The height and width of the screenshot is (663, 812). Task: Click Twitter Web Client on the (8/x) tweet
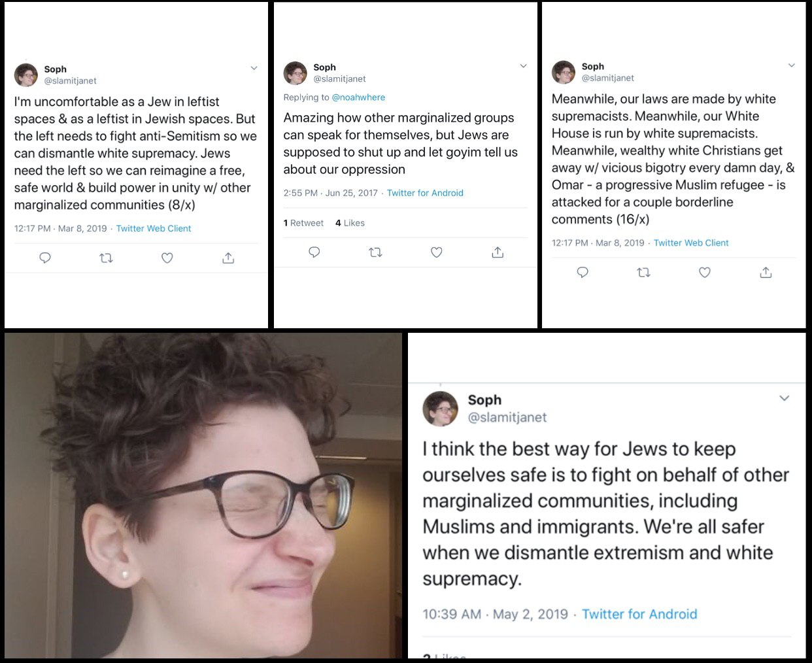pos(154,228)
